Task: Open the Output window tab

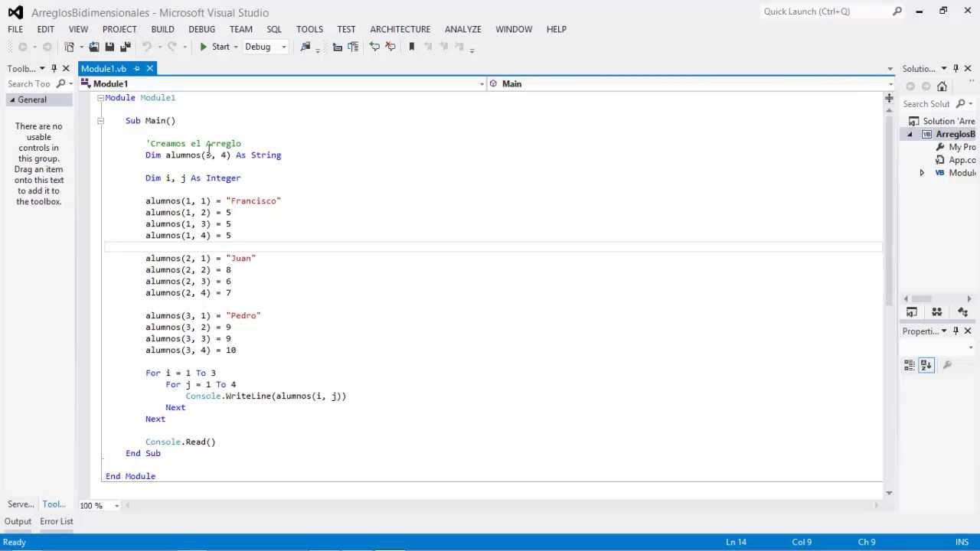Action: click(18, 521)
